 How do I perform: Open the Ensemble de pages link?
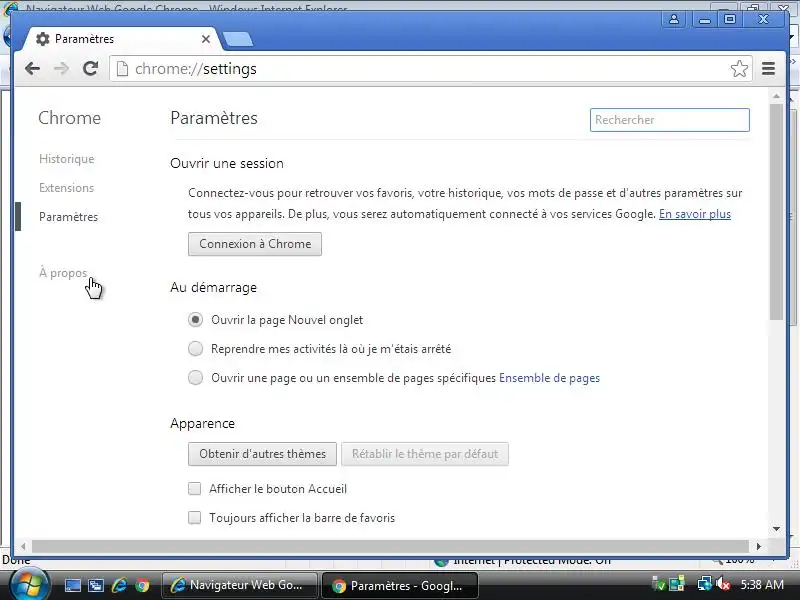click(x=549, y=378)
